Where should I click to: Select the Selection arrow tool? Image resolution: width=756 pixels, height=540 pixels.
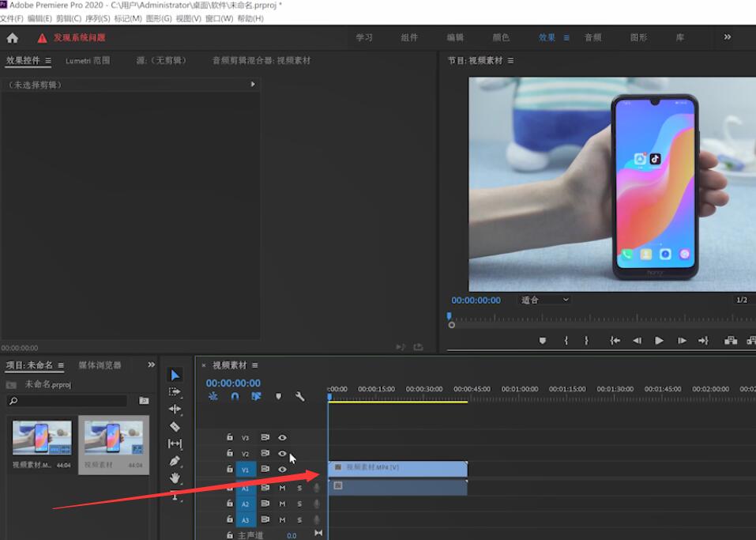click(175, 375)
